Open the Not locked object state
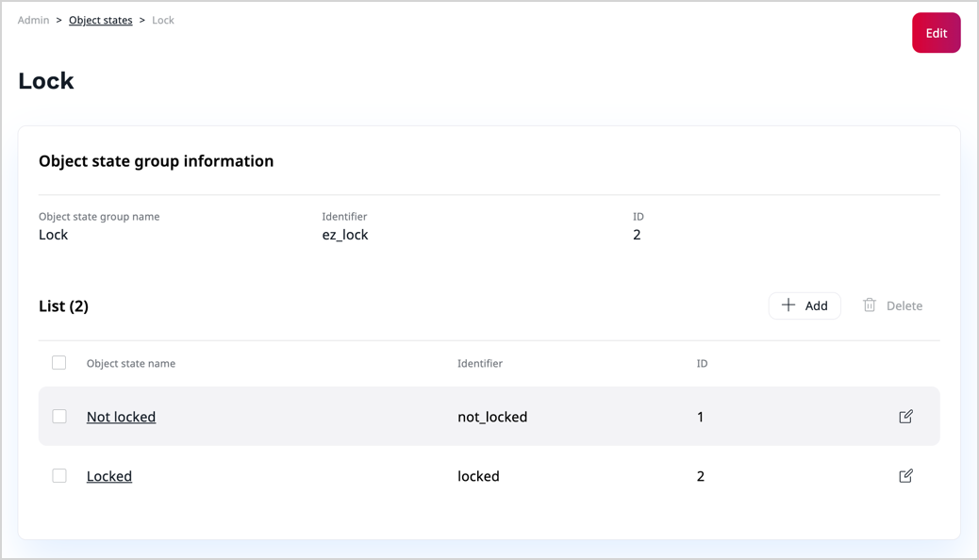 pos(121,417)
